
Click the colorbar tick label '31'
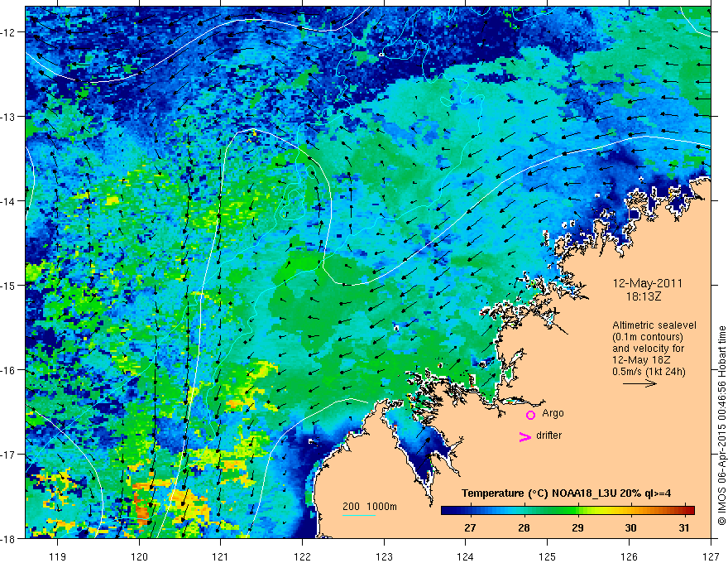(x=684, y=527)
